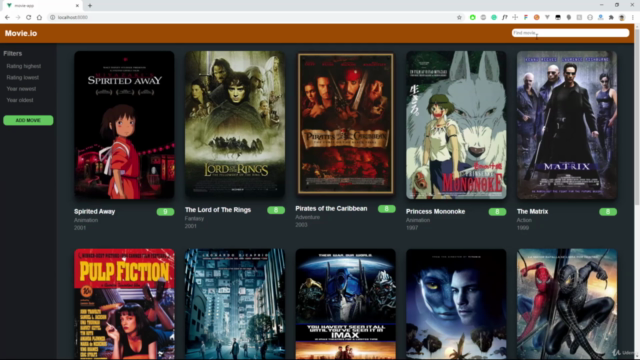Open The Matrix poster

pyautogui.click(x=567, y=125)
